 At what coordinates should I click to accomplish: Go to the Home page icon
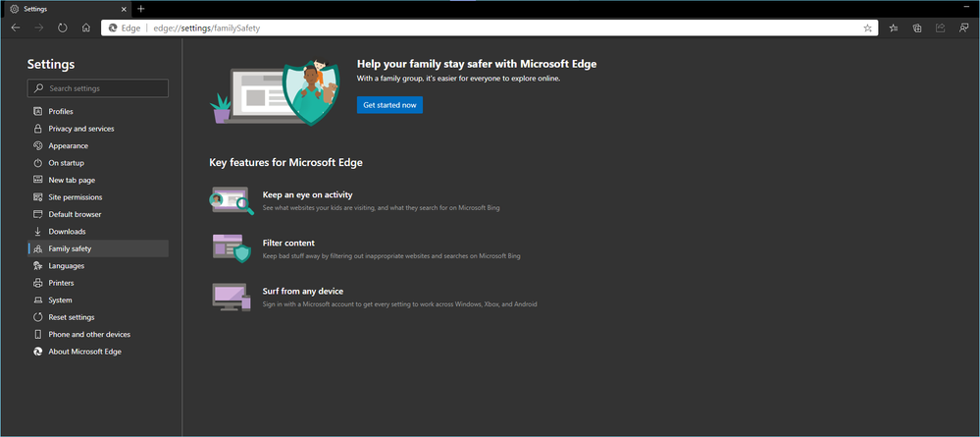[86, 27]
